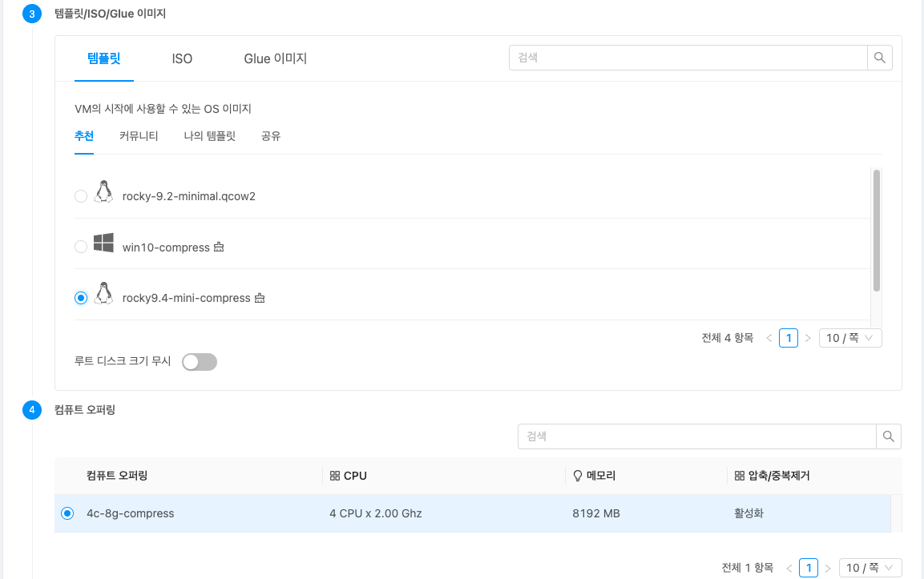Click the Windows logo icon for win10-compress

103,243
